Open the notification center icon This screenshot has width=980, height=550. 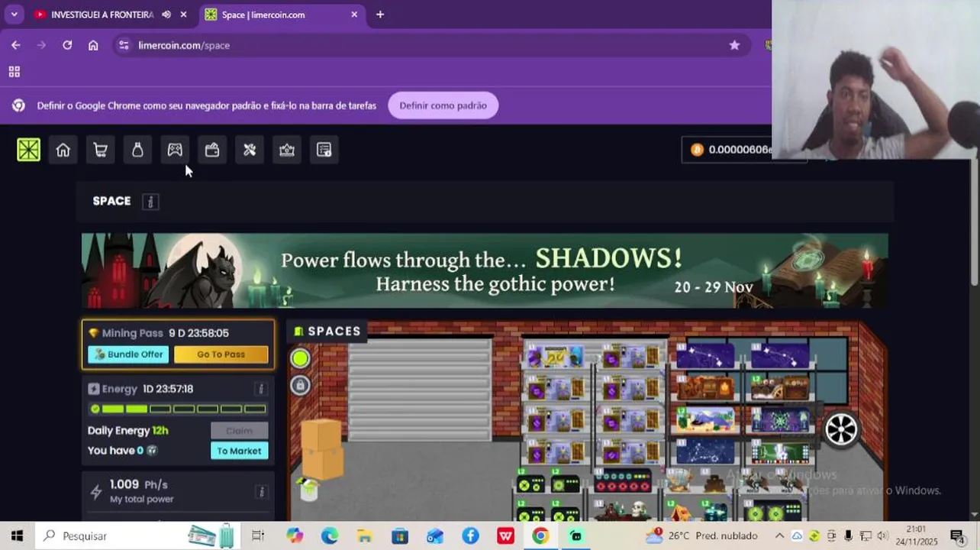tap(957, 535)
